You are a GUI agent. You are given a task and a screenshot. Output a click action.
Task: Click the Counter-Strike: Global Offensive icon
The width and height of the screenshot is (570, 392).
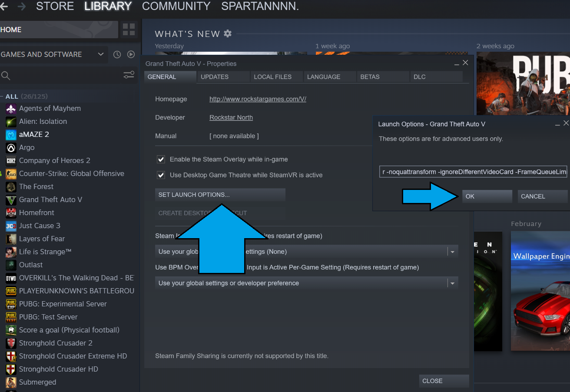[11, 174]
